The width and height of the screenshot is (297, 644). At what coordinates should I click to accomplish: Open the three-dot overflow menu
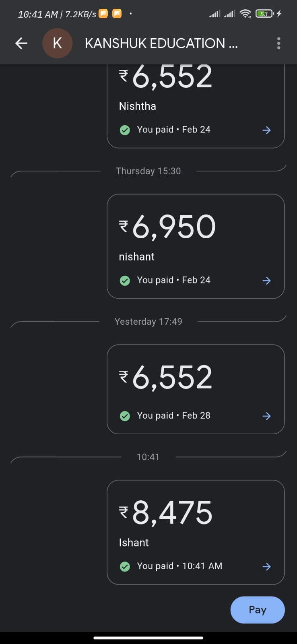tap(278, 43)
